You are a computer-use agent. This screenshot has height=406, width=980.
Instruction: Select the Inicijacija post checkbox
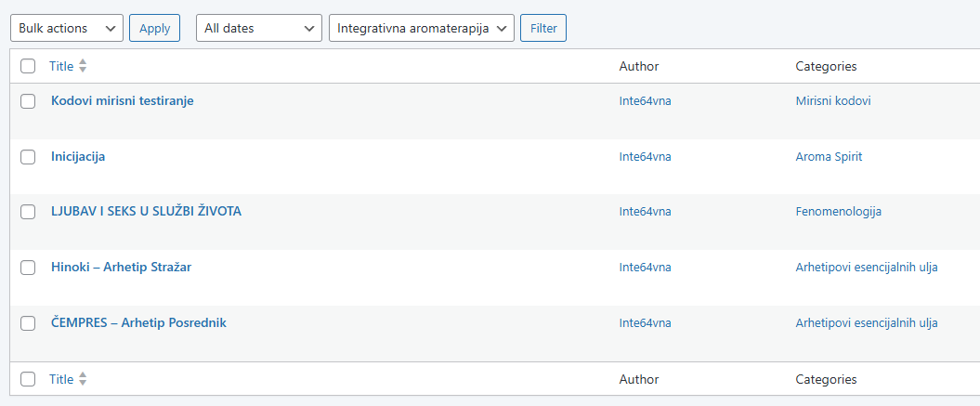(x=28, y=157)
